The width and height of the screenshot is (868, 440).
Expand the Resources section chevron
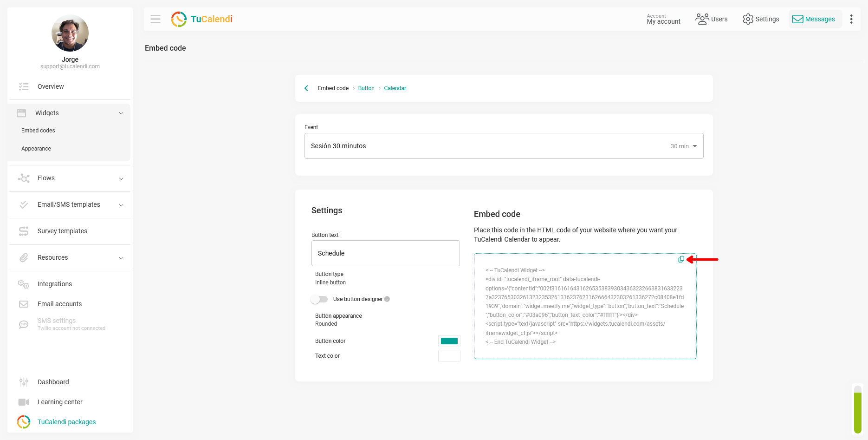click(x=121, y=258)
